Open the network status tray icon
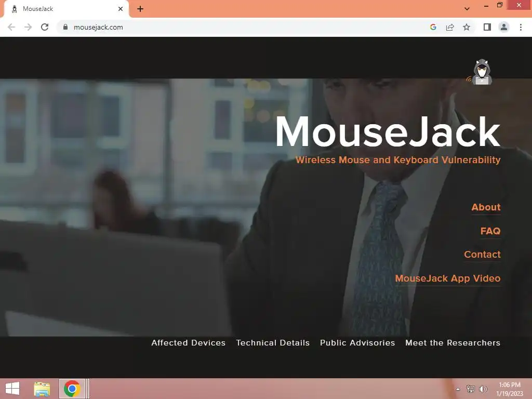 (471, 389)
